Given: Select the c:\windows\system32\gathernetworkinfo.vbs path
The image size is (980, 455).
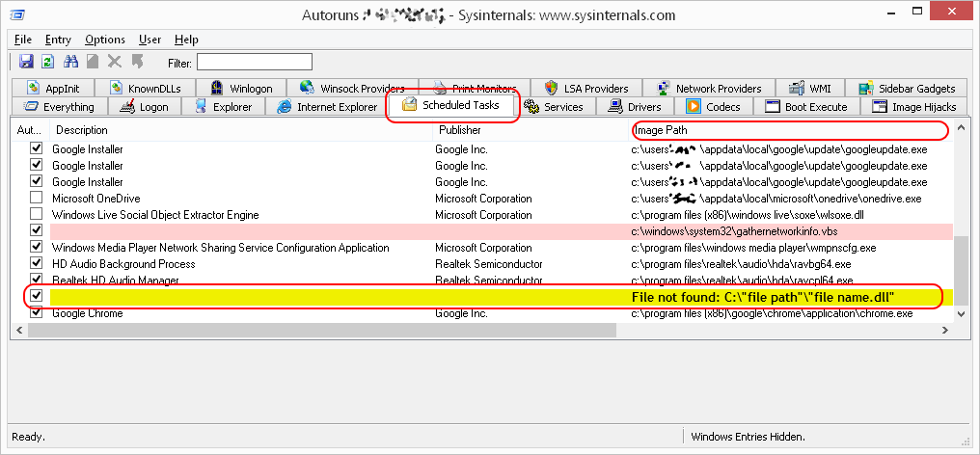Looking at the screenshot, I should point(734,231).
